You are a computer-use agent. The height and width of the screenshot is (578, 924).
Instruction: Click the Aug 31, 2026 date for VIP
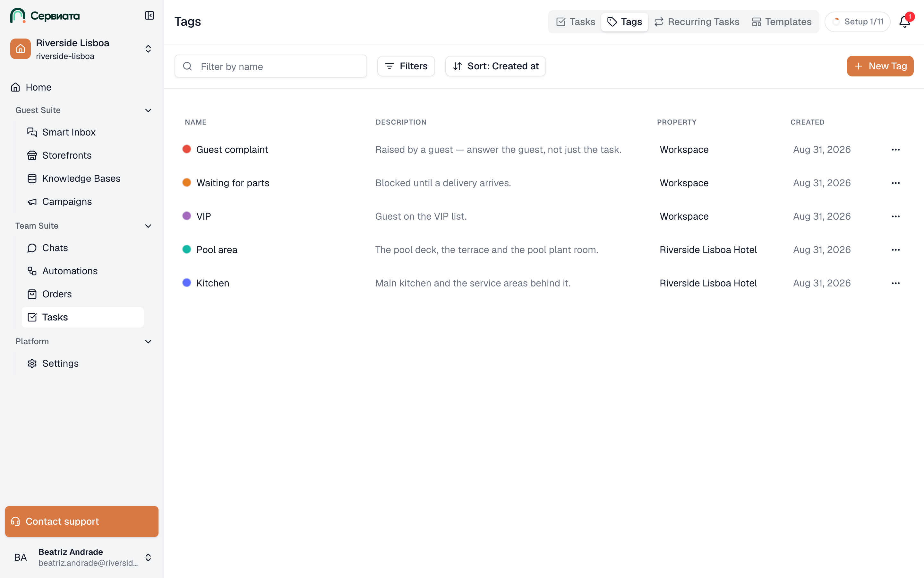pyautogui.click(x=822, y=216)
